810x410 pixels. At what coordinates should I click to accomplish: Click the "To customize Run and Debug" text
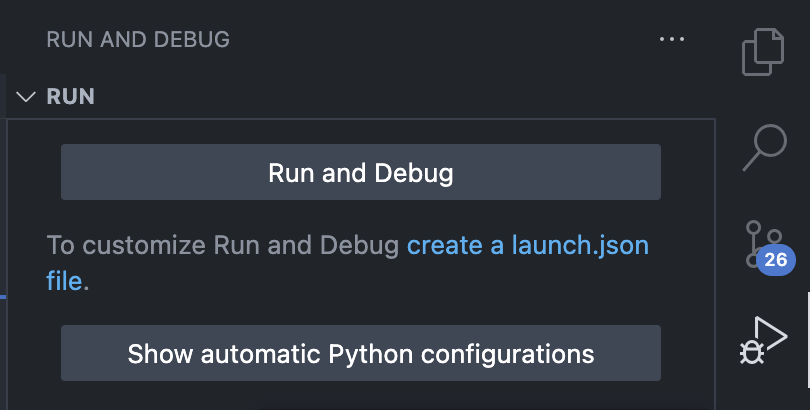(224, 246)
